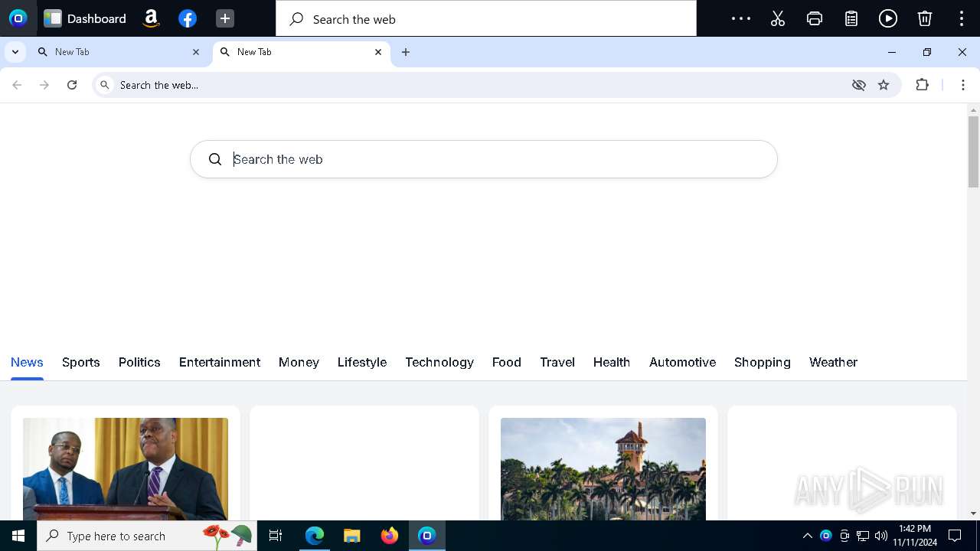Click the Wave browser logo icon
Viewport: 980px width, 551px height.
18,18
